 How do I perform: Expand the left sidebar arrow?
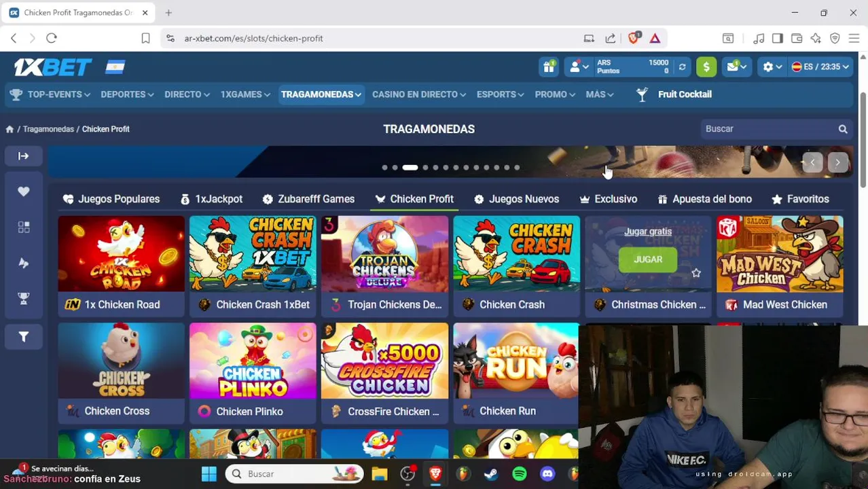pyautogui.click(x=23, y=156)
